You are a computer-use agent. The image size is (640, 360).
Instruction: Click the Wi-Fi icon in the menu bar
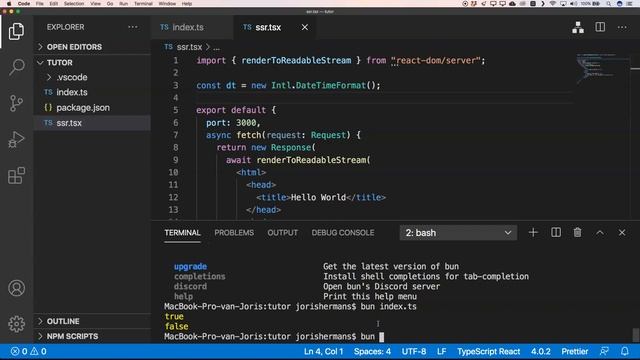[553, 4]
